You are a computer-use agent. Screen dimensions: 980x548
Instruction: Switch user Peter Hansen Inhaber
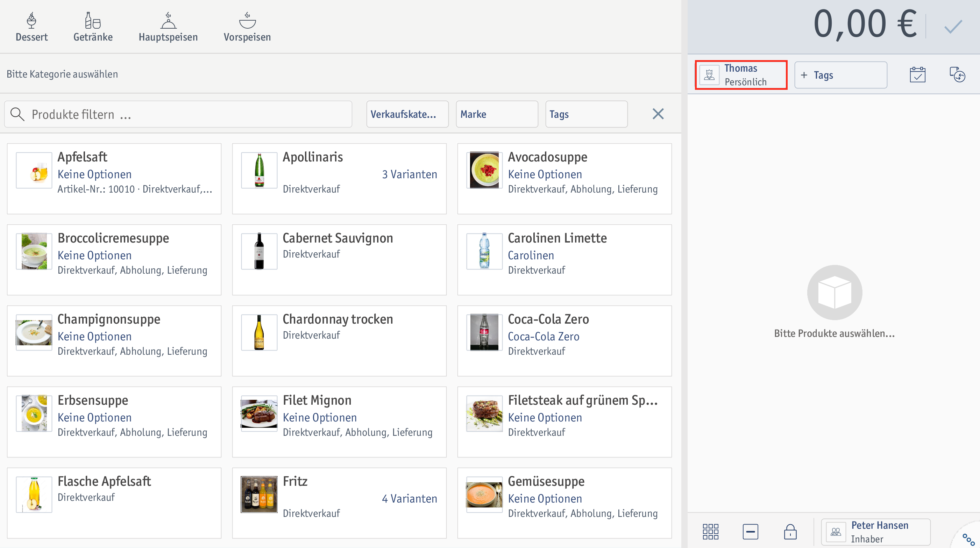point(876,532)
